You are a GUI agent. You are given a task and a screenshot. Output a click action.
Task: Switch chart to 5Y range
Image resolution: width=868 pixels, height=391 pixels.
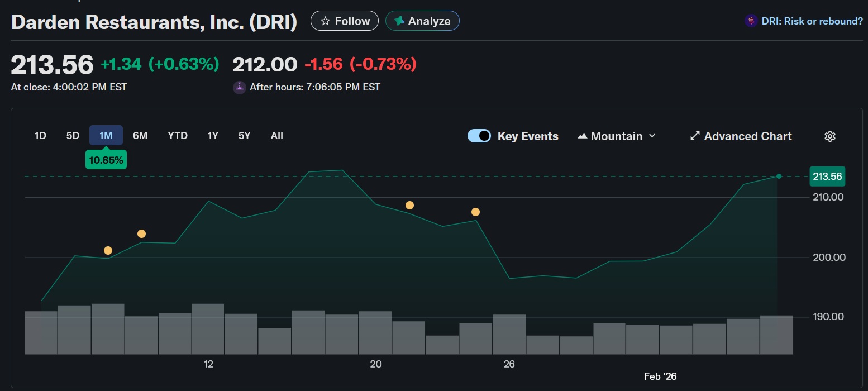point(244,136)
